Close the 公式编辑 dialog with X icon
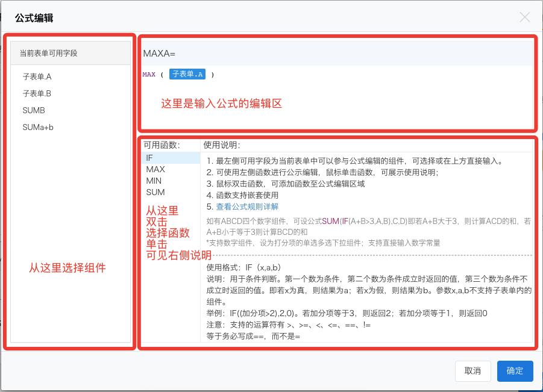This screenshot has width=543, height=392. [x=524, y=17]
